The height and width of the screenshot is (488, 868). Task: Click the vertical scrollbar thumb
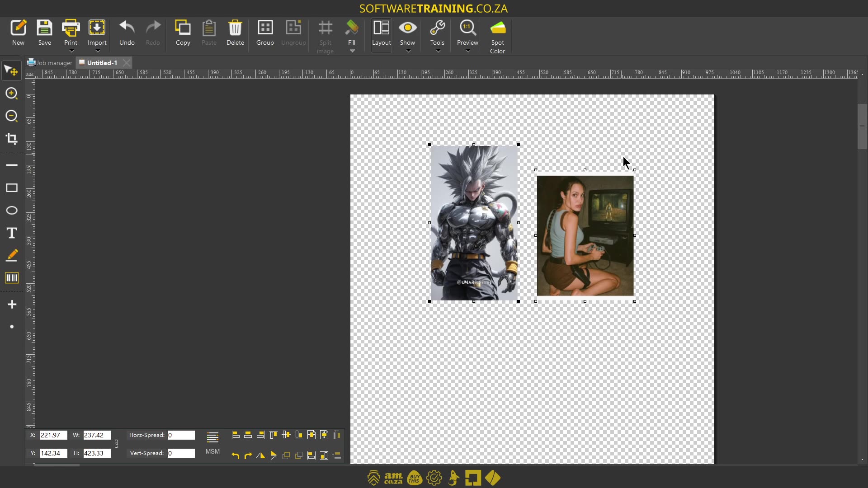click(x=862, y=127)
